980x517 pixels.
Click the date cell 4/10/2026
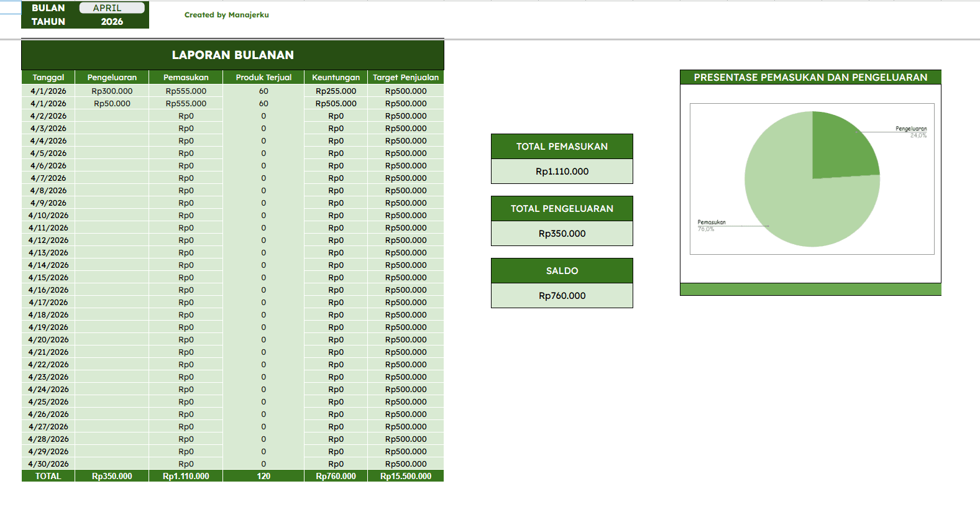48,216
